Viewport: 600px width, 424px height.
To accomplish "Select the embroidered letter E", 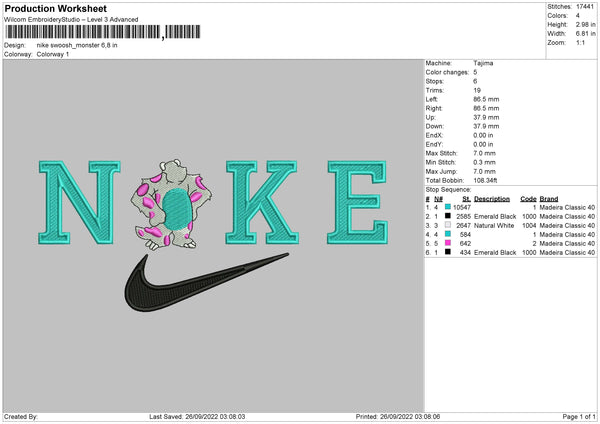I will 357,202.
